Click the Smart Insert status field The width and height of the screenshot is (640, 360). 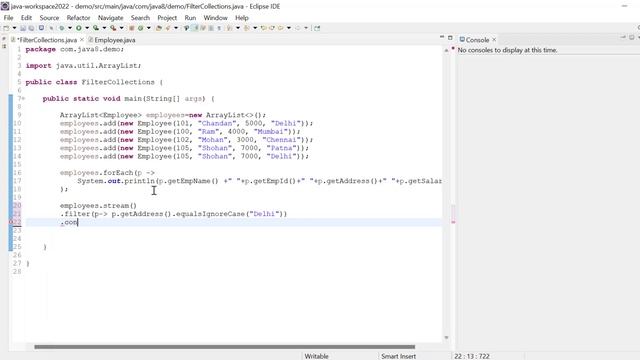point(398,356)
